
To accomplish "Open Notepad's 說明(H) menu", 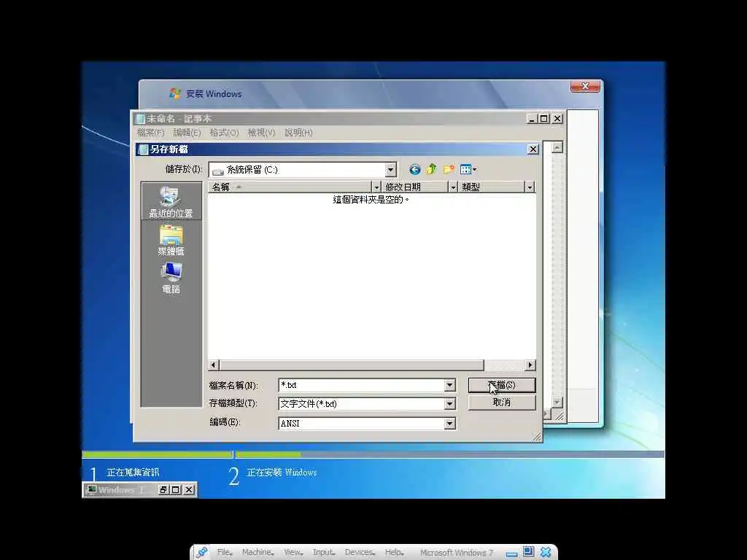I will click(x=298, y=133).
